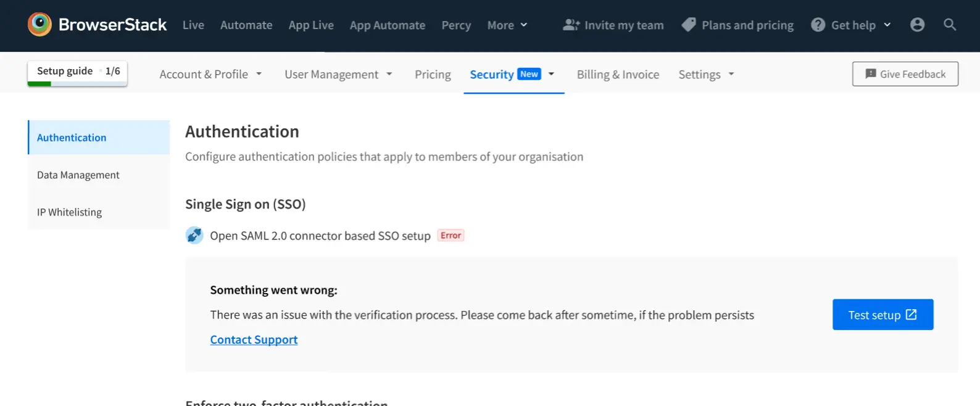Open the Settings dropdown arrow
980x406 pixels.
[x=731, y=74]
